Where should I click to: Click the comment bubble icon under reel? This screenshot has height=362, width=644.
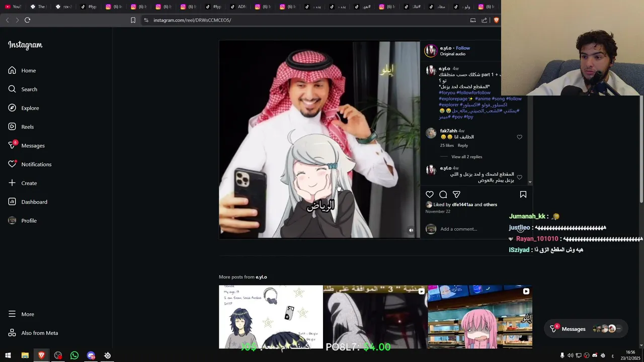tap(443, 195)
